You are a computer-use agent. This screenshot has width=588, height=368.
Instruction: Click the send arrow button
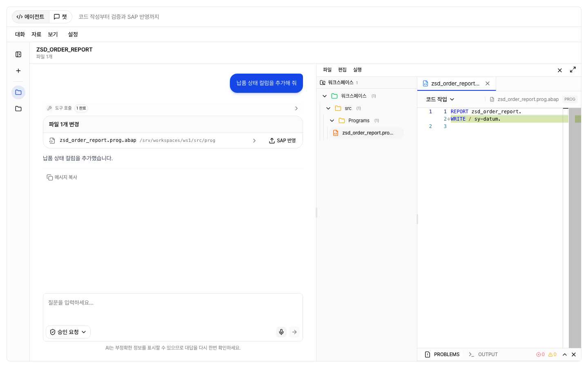coord(294,332)
